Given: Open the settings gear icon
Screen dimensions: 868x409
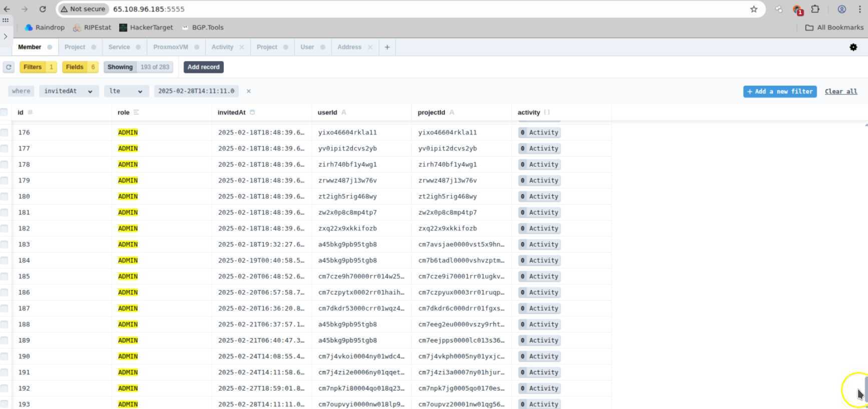Looking at the screenshot, I should [x=853, y=47].
